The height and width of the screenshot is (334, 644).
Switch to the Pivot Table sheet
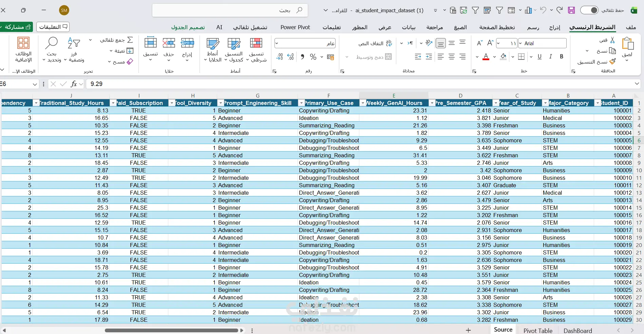coord(538,330)
